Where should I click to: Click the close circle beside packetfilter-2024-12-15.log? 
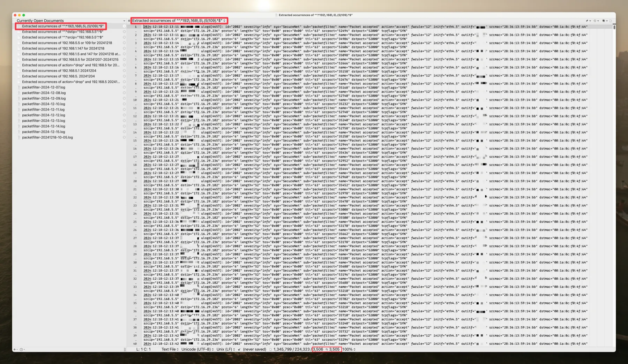pos(124,132)
